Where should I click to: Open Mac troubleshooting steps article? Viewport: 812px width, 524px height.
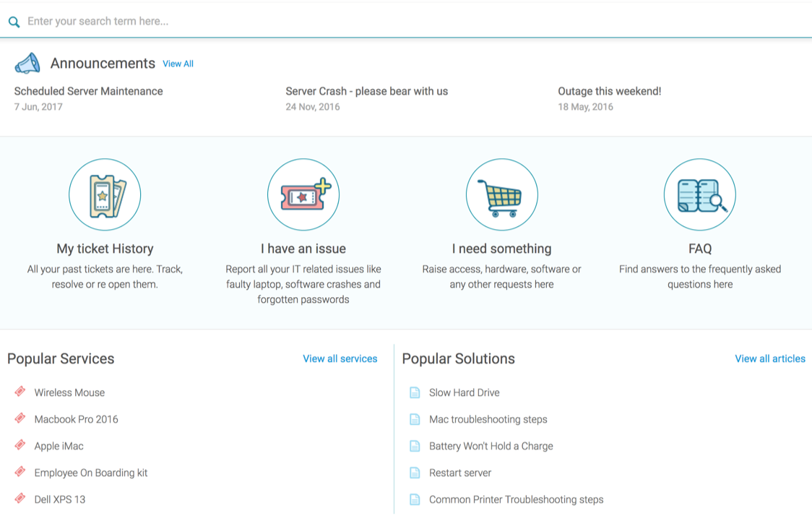(x=488, y=419)
